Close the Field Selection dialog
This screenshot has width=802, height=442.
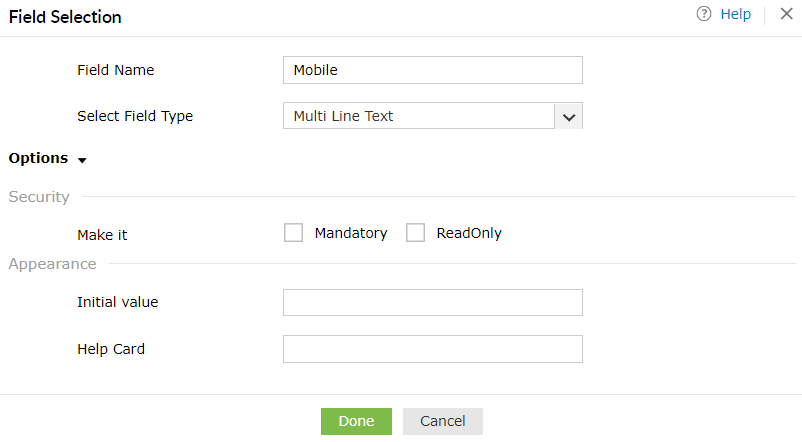point(786,14)
